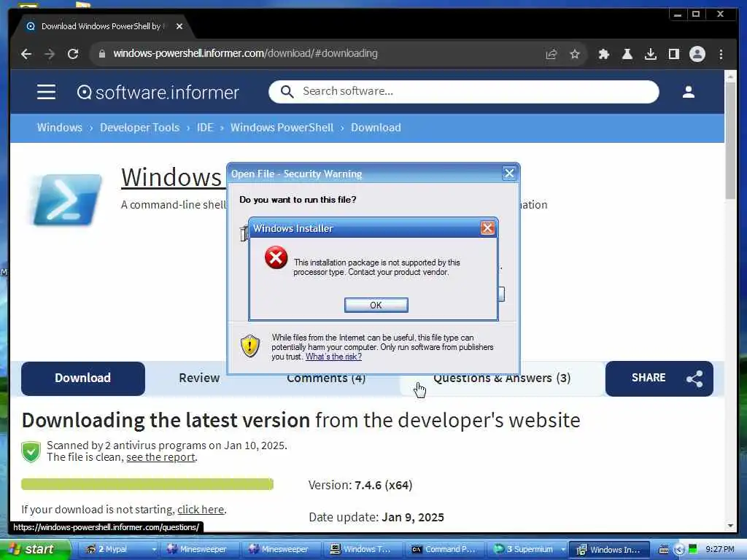Switch to Questions & Answers (3) tab

click(502, 379)
